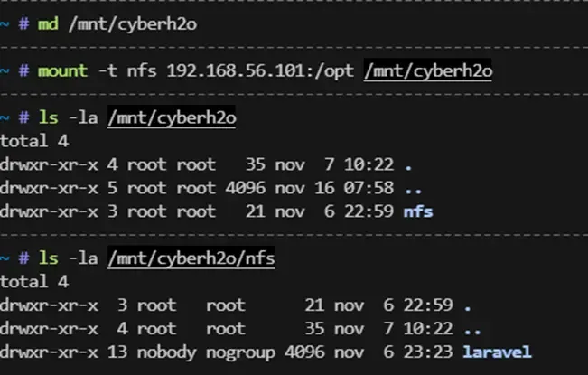The image size is (588, 375).
Task: Click the blue "nfs" directory name
Action: tap(417, 211)
